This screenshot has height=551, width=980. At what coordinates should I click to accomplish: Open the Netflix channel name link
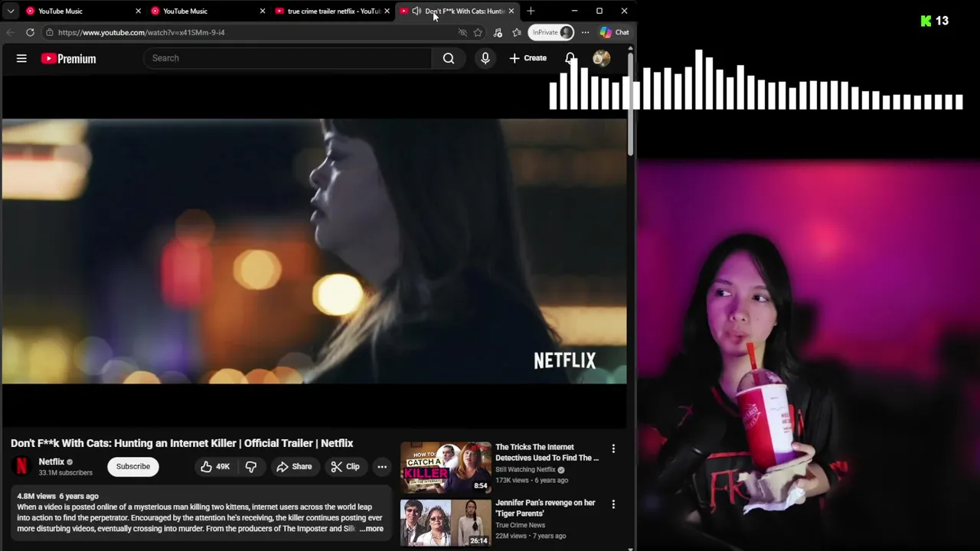click(51, 461)
